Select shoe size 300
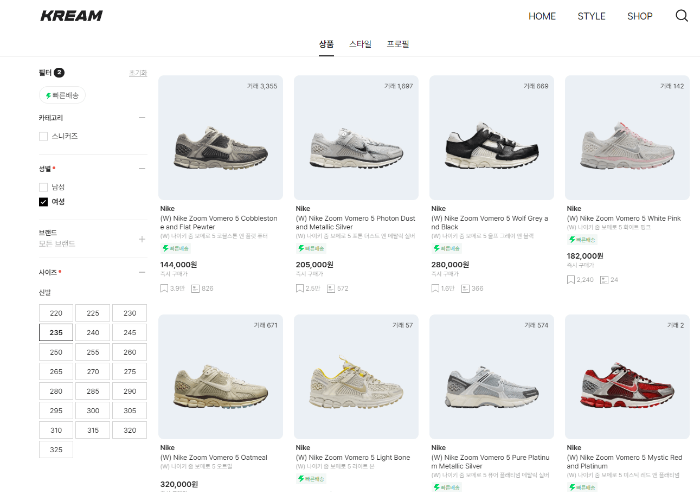 [x=93, y=411]
